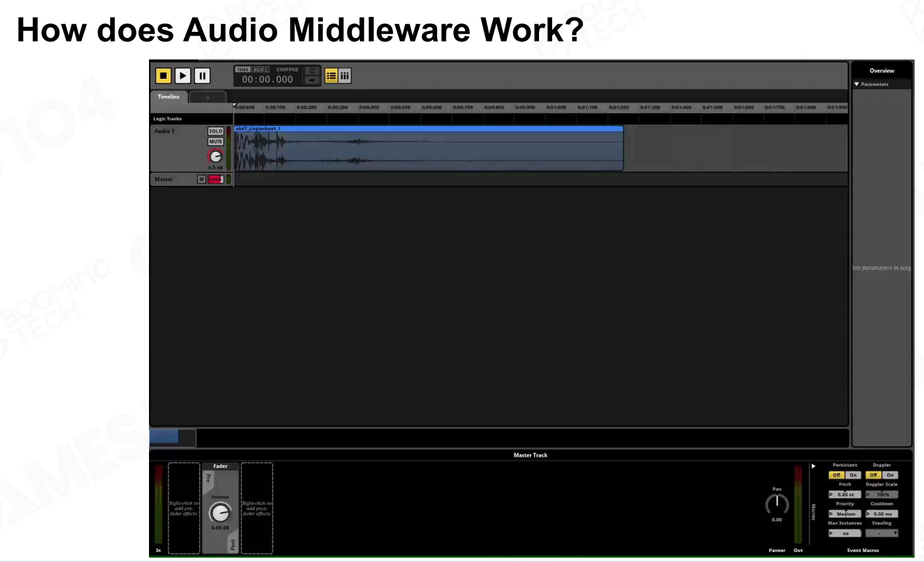Click the post-fader effects slot
This screenshot has width=924, height=562.
[257, 508]
